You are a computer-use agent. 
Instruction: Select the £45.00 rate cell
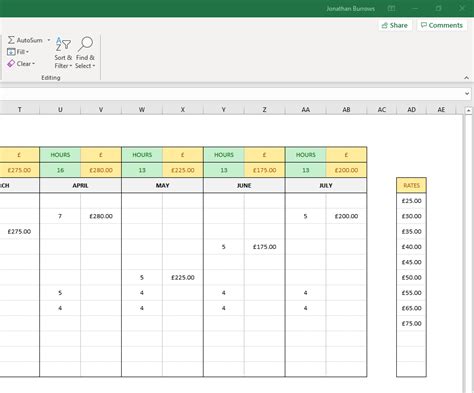[x=411, y=262]
